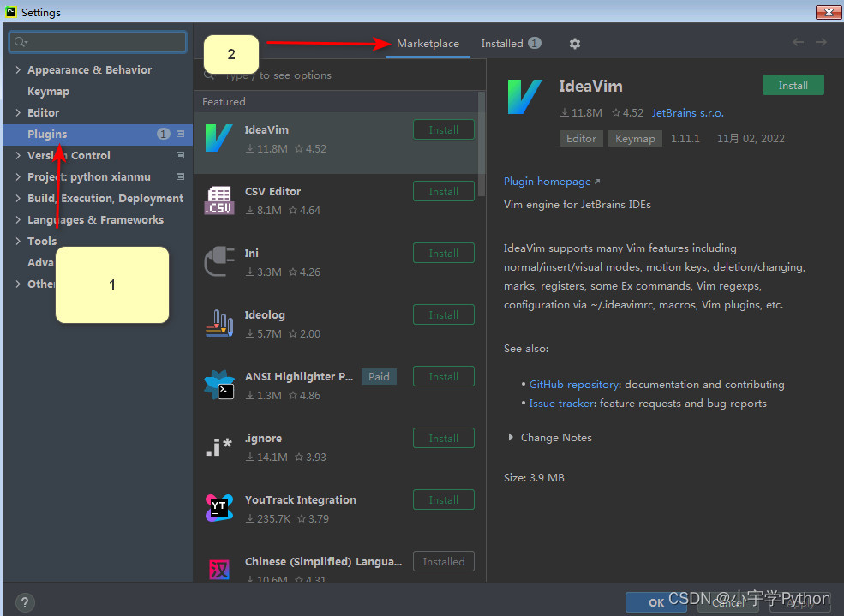Image resolution: width=844 pixels, height=616 pixels.
Task: Click the project-level icon beside Version Control
Action: [180, 155]
